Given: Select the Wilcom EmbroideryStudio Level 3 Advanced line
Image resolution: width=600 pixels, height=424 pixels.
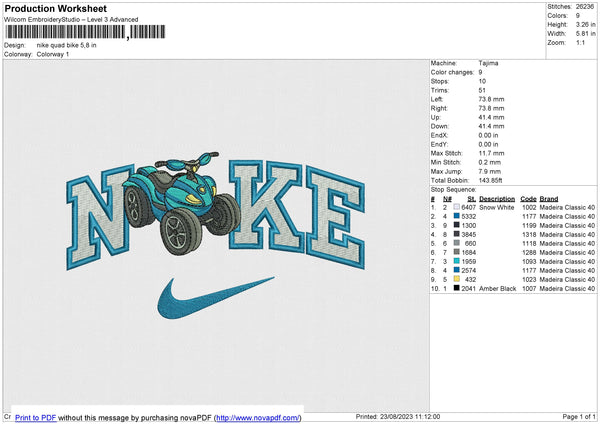Looking at the screenshot, I should pyautogui.click(x=71, y=19).
